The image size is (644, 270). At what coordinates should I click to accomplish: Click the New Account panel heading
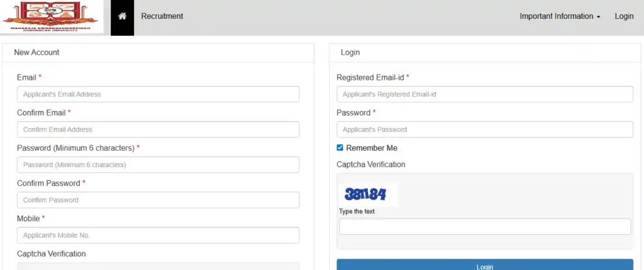pyautogui.click(x=36, y=53)
